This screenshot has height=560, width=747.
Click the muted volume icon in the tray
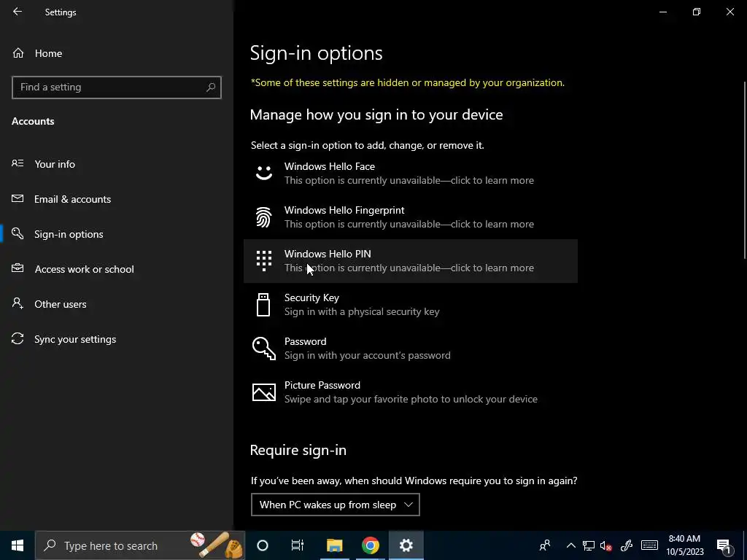pos(606,545)
